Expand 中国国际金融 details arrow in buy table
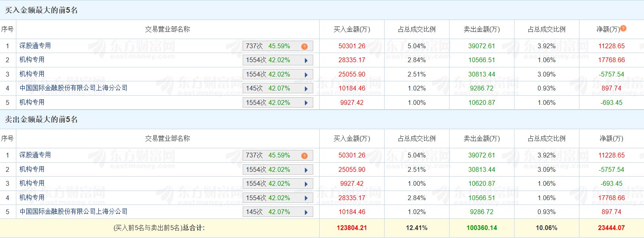Screen dimensions: 644x238 (306, 89)
